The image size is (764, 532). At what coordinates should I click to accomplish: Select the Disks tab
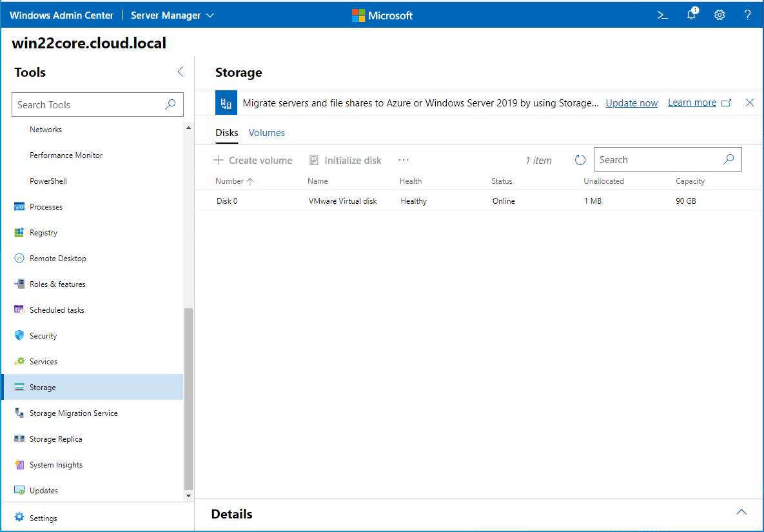[x=226, y=132]
